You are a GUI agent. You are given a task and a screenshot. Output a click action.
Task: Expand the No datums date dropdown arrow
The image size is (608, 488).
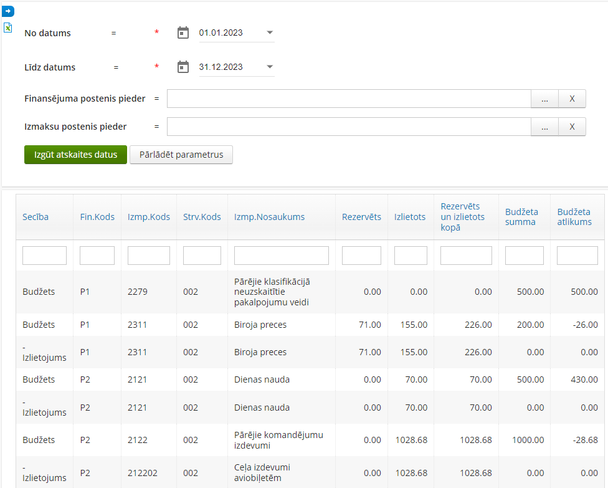(x=270, y=33)
